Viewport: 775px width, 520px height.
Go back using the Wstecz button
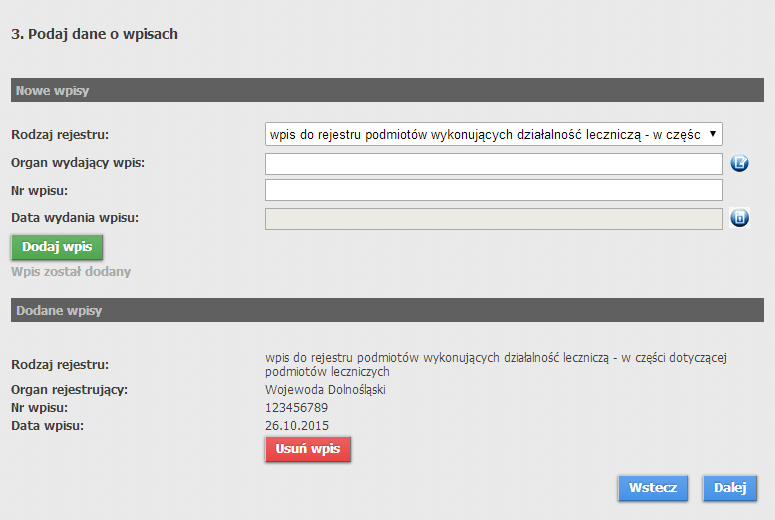(x=653, y=488)
